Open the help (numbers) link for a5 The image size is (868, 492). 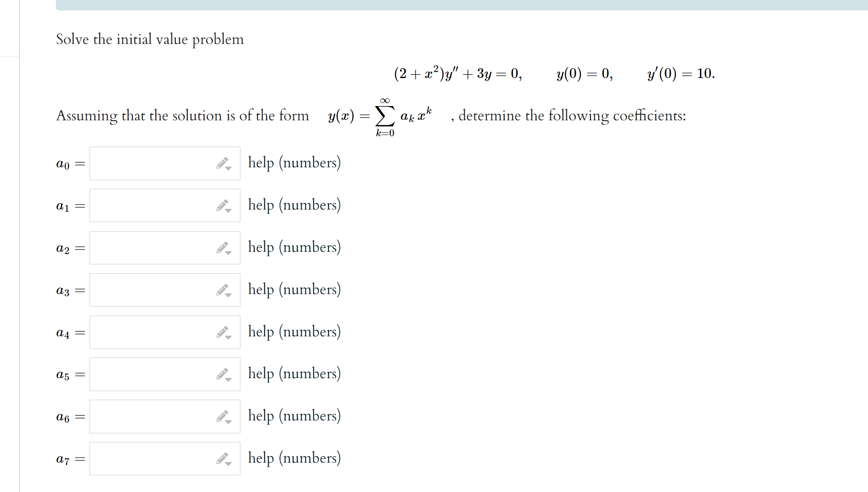point(294,373)
